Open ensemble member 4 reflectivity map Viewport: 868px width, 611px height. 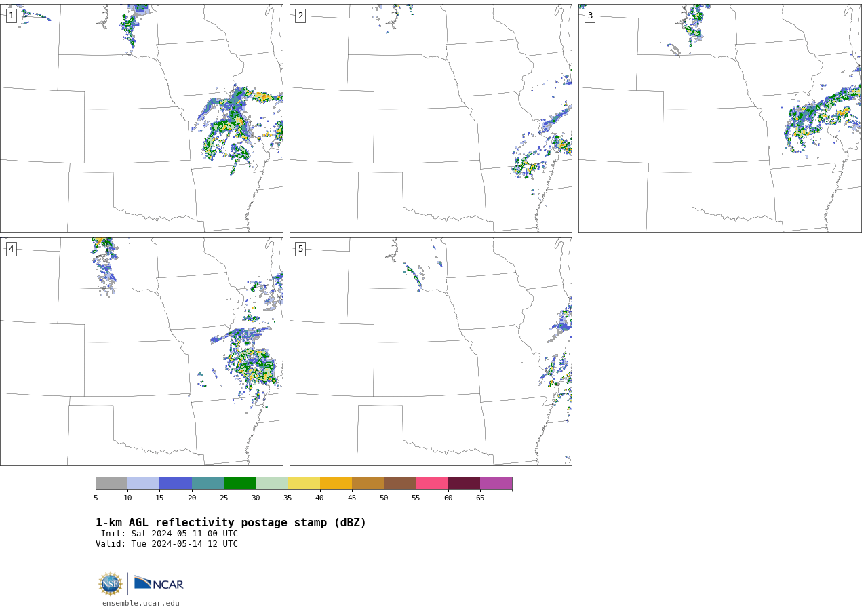click(x=141, y=351)
